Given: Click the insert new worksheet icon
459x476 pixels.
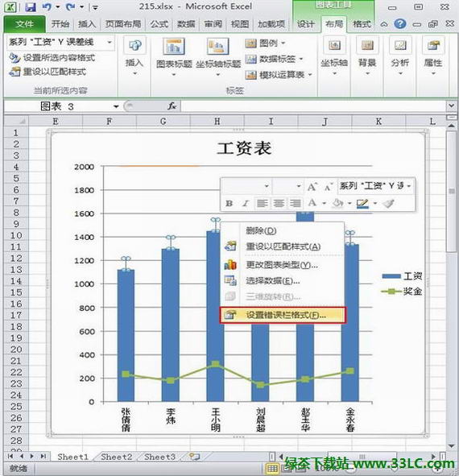Looking at the screenshot, I should coord(194,457).
